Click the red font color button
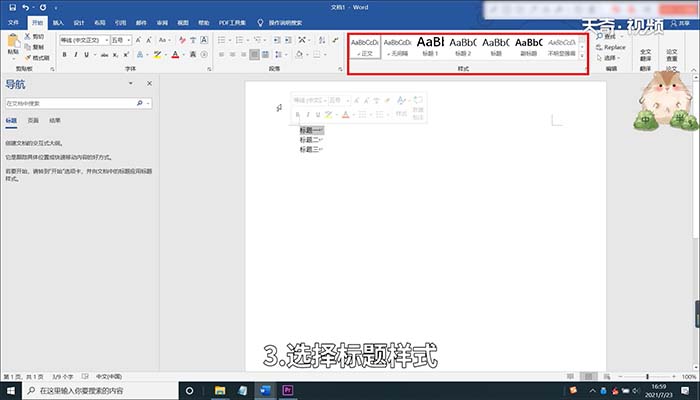The image size is (700, 400). click(175, 54)
